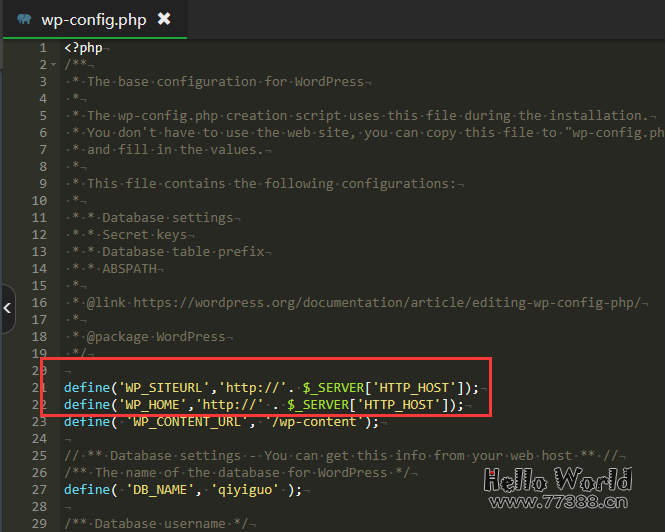The width and height of the screenshot is (665, 532).
Task: Click the PHP elephant icon in tab
Action: 23,19
